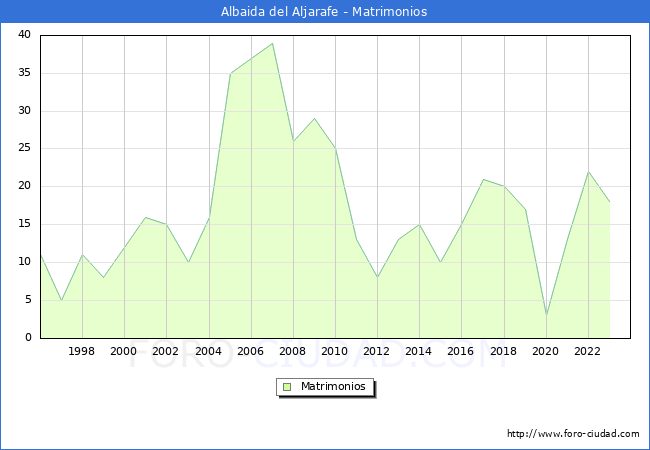Click the y-axis value 20
Viewport: 650px width, 450px height.
click(x=24, y=186)
